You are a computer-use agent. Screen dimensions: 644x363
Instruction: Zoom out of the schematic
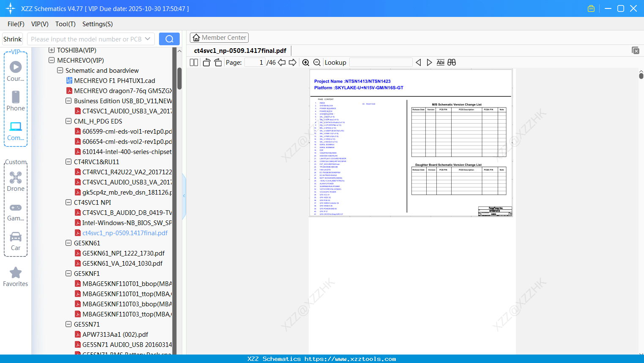coord(317,62)
